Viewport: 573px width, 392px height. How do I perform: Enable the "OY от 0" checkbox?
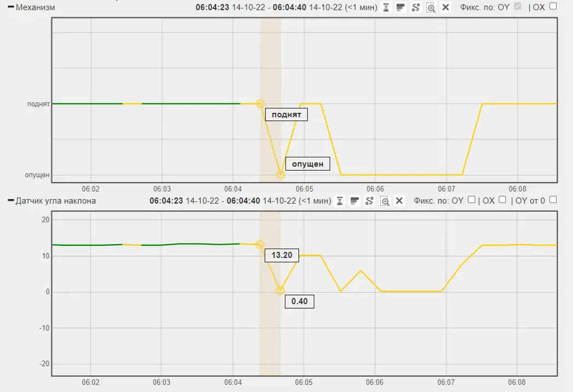(553, 200)
